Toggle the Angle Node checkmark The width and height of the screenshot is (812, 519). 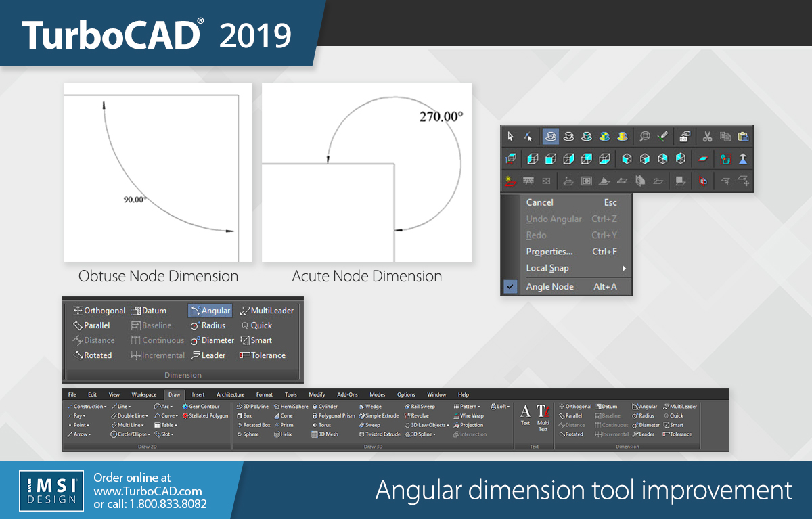click(x=511, y=286)
